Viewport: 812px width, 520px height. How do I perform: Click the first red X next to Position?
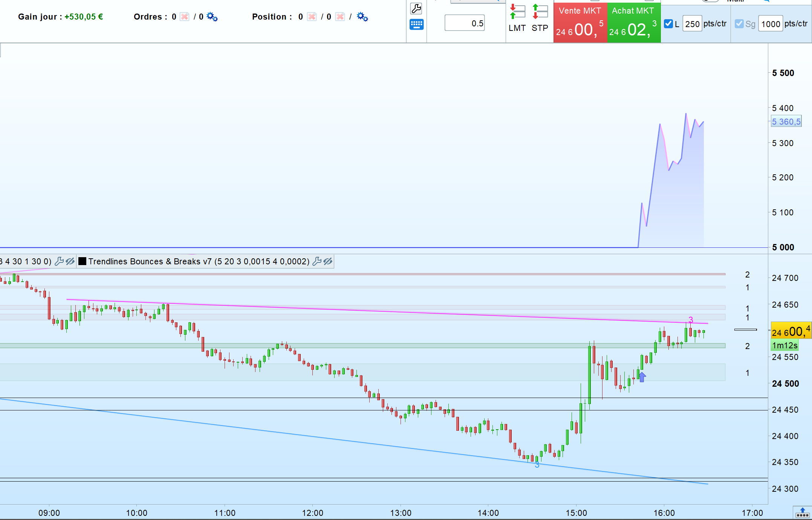point(312,17)
